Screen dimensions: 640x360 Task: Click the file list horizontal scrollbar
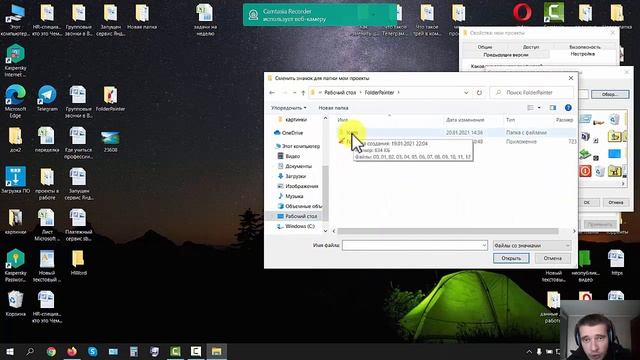tap(448, 231)
